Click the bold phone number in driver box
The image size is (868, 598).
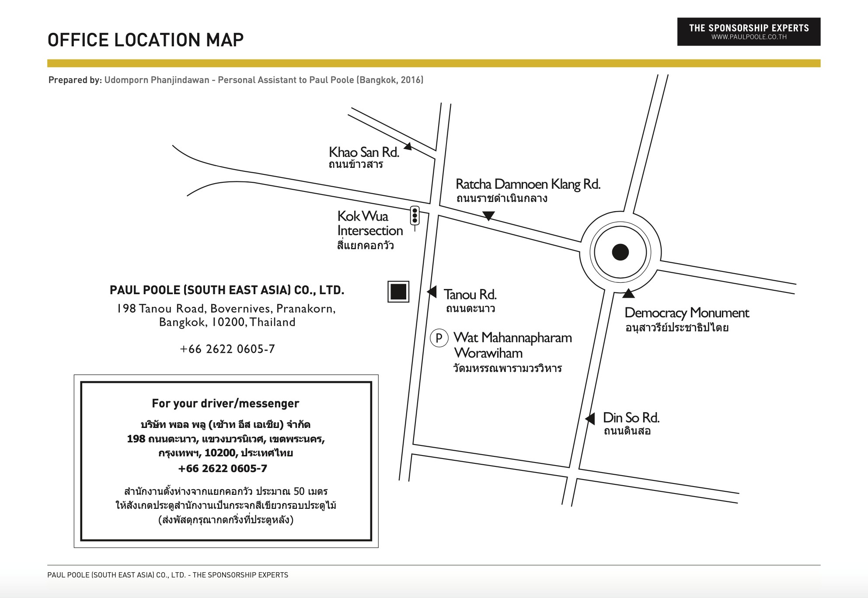(x=223, y=469)
